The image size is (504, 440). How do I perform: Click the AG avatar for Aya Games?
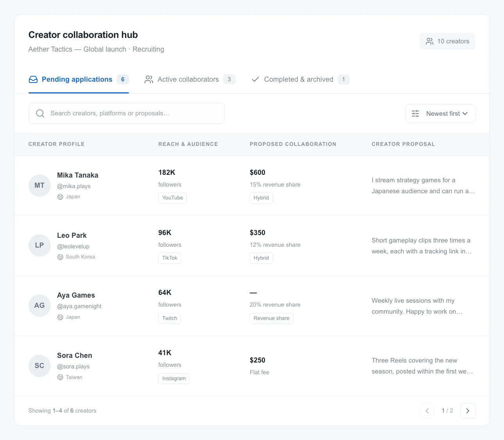click(39, 305)
